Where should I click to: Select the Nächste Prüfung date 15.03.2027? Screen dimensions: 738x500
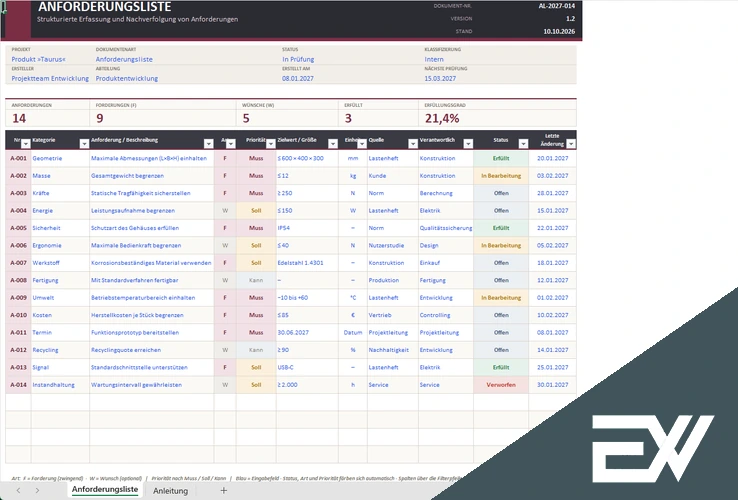coord(440,79)
